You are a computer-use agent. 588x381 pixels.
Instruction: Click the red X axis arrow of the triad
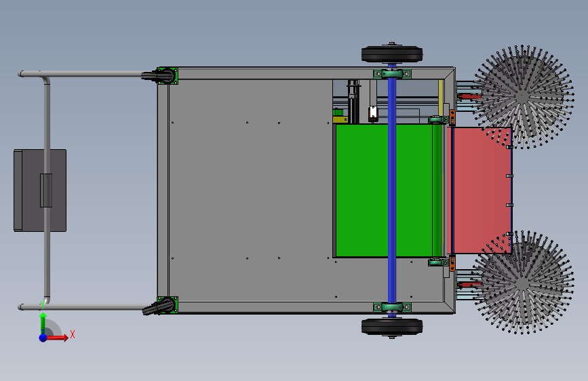tap(58, 338)
